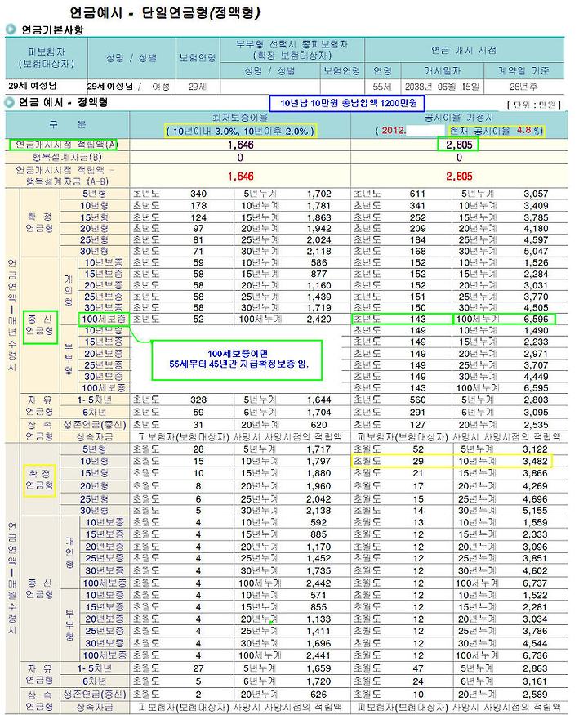588x715 pixels.
Task: Click the 100세누계 value 6,737
Action: pyautogui.click(x=536, y=583)
